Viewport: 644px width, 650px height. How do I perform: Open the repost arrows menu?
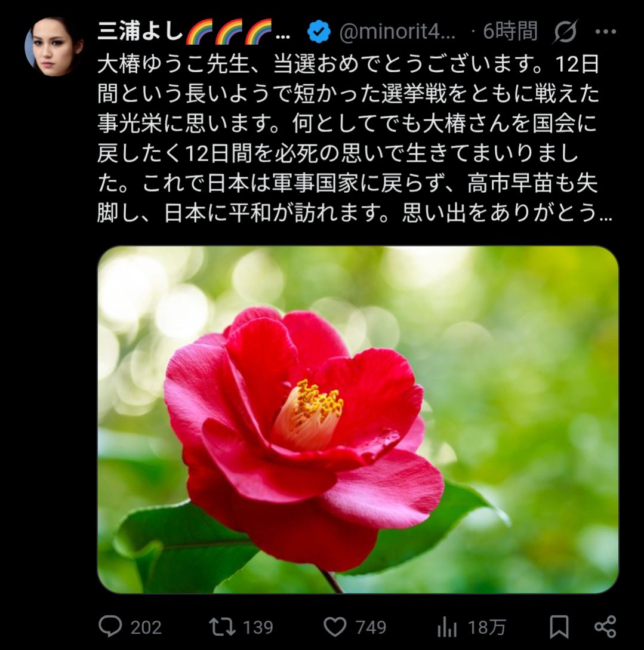point(222,627)
